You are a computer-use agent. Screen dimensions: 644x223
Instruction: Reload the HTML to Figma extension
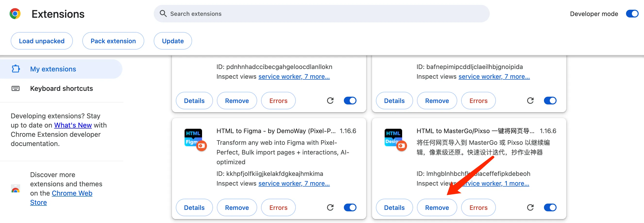click(330, 207)
